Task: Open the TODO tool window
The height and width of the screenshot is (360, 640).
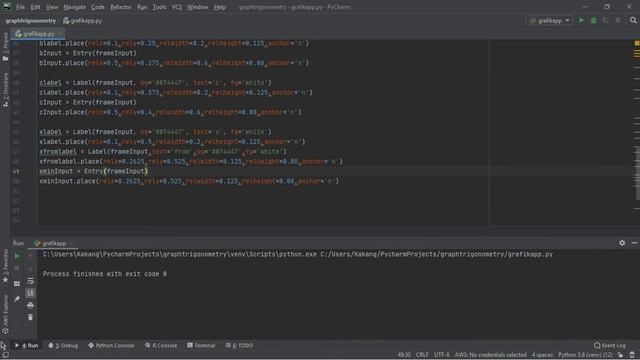Action: click(x=240, y=345)
